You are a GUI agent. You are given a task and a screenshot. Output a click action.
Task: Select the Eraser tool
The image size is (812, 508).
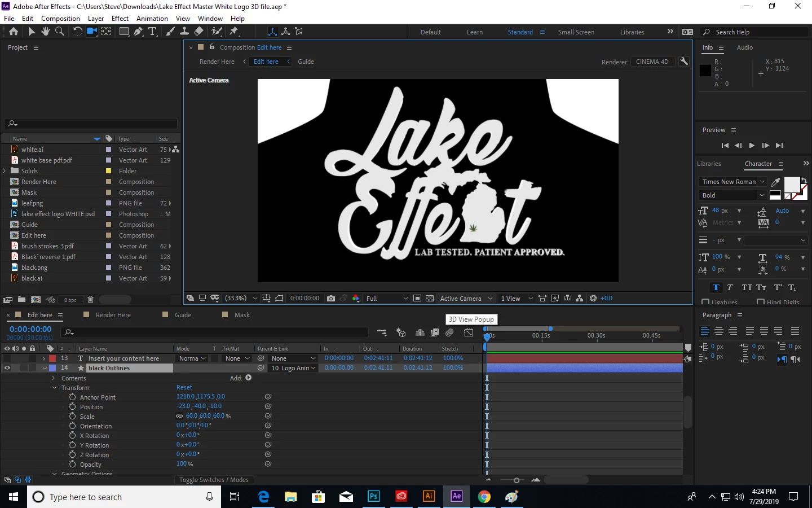pos(198,32)
